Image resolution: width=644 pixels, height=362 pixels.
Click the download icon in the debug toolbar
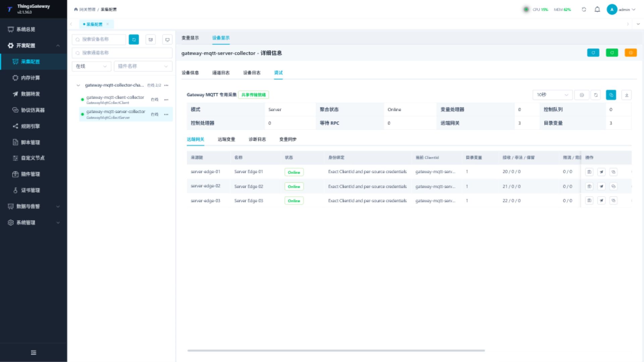point(627,95)
